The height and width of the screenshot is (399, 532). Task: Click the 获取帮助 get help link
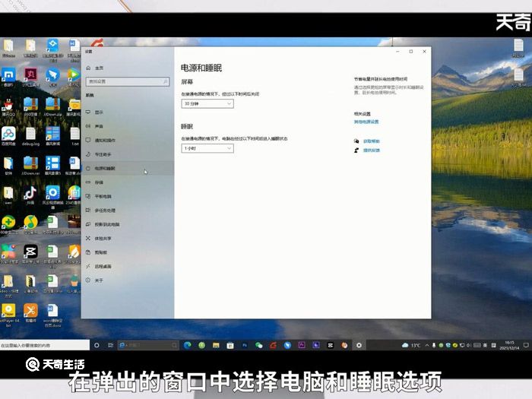[x=372, y=141]
